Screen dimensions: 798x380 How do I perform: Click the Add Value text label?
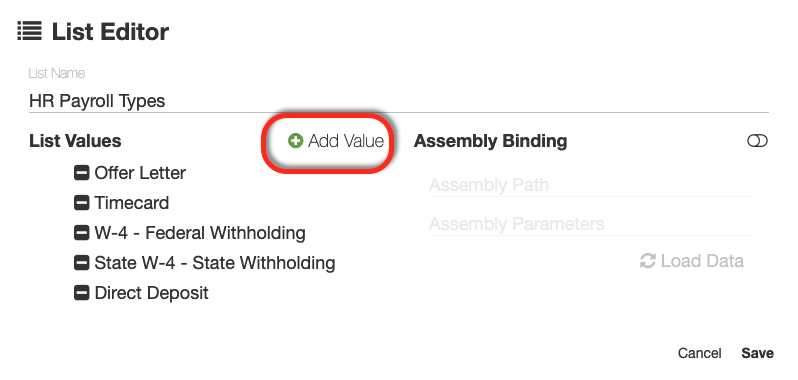[346, 141]
